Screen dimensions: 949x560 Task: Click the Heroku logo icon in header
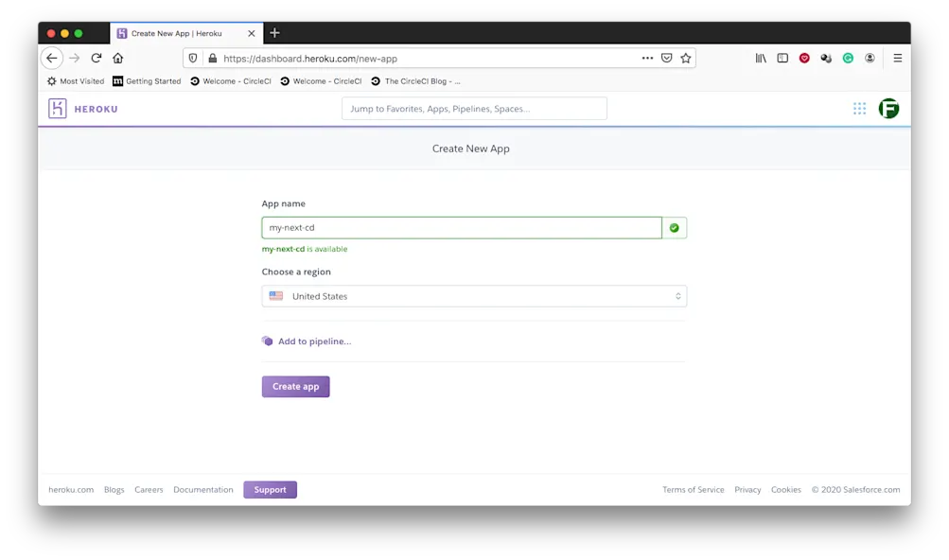(x=57, y=108)
